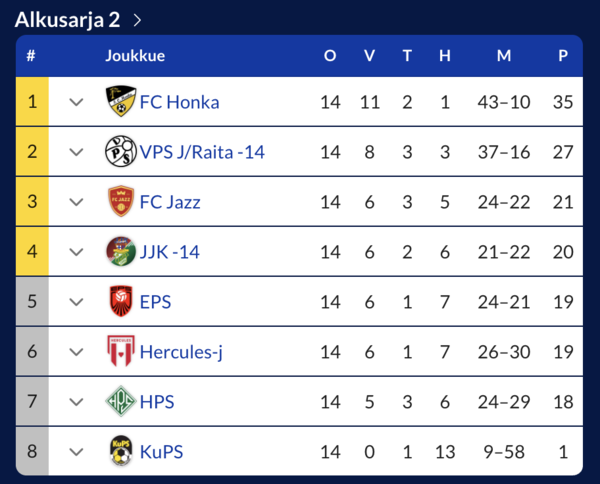Click the JJK -14 round logo

[121, 251]
